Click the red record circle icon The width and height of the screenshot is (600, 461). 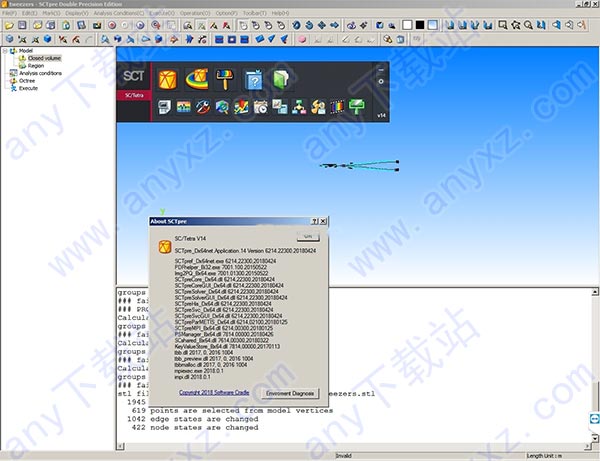(112, 25)
